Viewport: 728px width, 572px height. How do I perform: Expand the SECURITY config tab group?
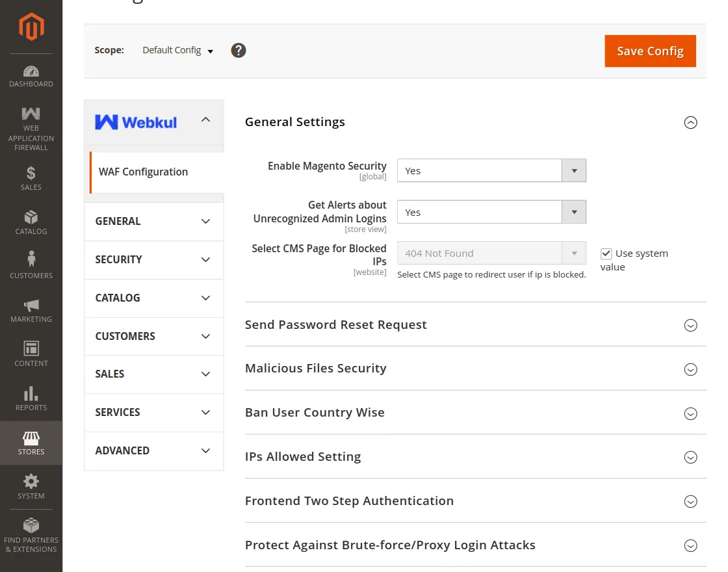click(x=153, y=259)
